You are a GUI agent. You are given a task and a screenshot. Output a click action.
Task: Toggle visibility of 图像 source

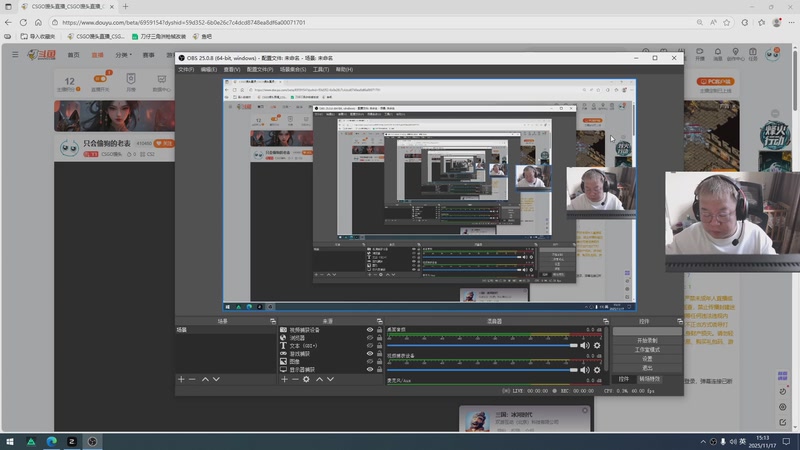point(370,361)
